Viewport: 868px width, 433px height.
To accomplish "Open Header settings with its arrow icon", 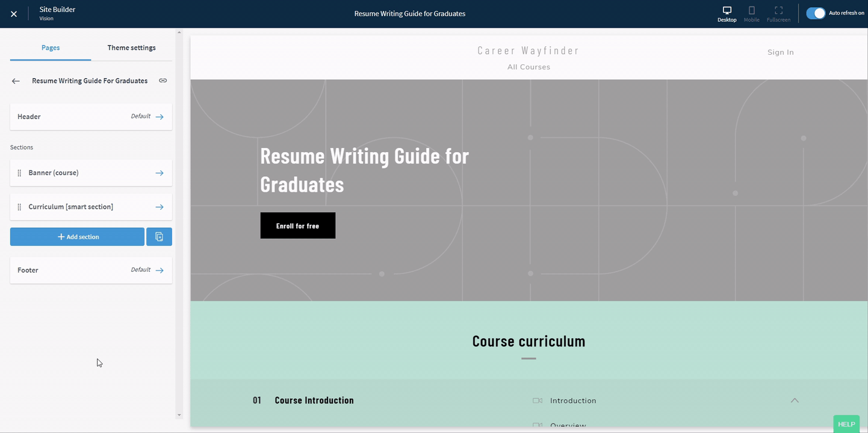I will point(159,117).
